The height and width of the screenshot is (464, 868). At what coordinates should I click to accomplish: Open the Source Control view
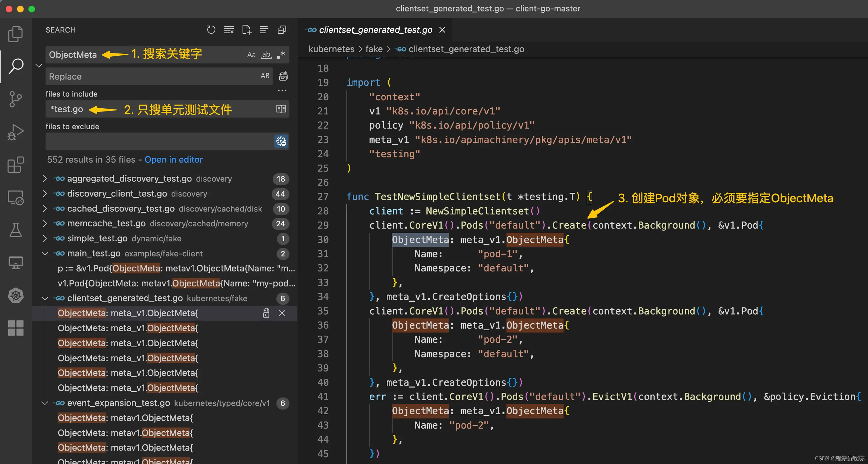(x=15, y=99)
